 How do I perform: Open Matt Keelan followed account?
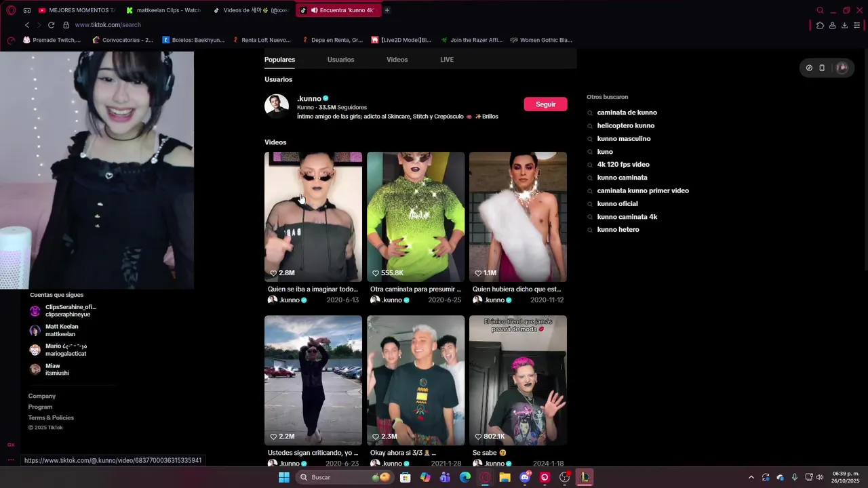54,330
